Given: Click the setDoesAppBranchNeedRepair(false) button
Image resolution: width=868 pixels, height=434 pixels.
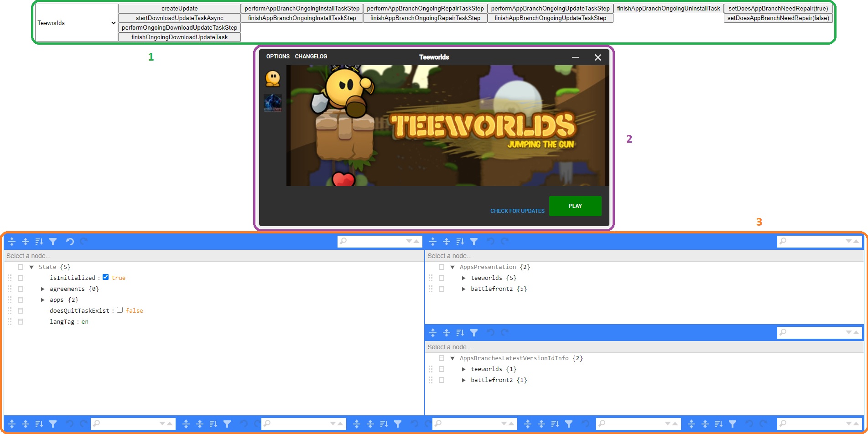Looking at the screenshot, I should tap(778, 18).
